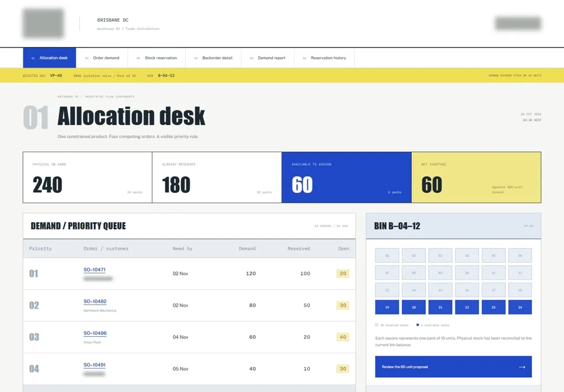Go to the Backorder detail tab
The height and width of the screenshot is (392, 564).
point(213,58)
